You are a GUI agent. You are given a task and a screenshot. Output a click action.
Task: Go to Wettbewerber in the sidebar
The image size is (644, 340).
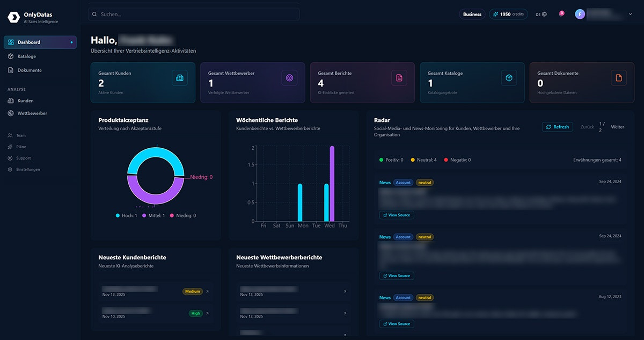coord(32,113)
